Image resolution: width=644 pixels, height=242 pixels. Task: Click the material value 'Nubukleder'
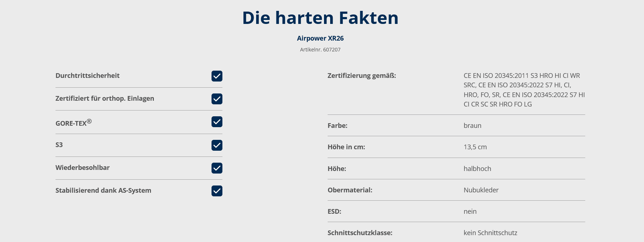[481, 190]
